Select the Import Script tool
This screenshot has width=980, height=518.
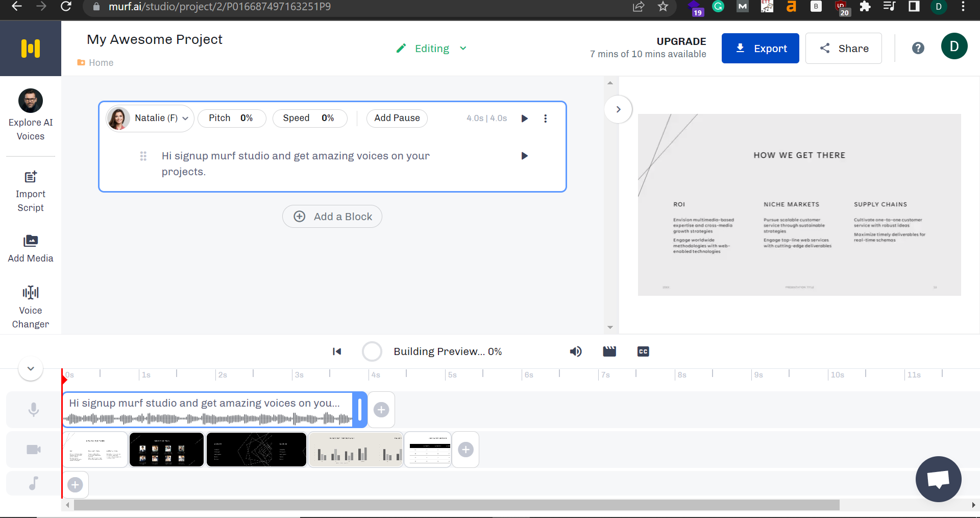point(31,192)
